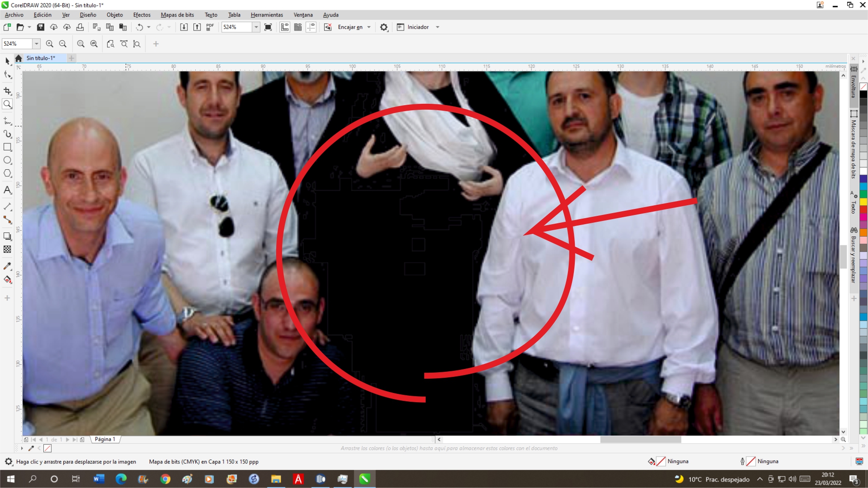Toggle guidelines display in toolbar
868x488 pixels.
[311, 27]
